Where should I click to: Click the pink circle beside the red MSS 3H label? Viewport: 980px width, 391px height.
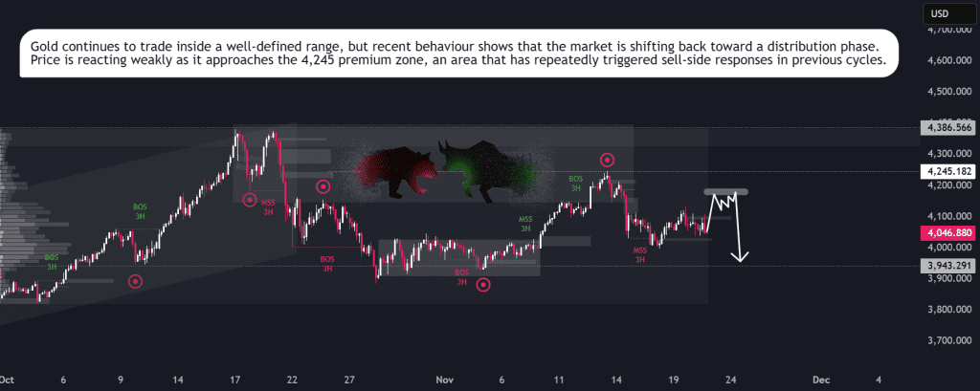tap(250, 200)
